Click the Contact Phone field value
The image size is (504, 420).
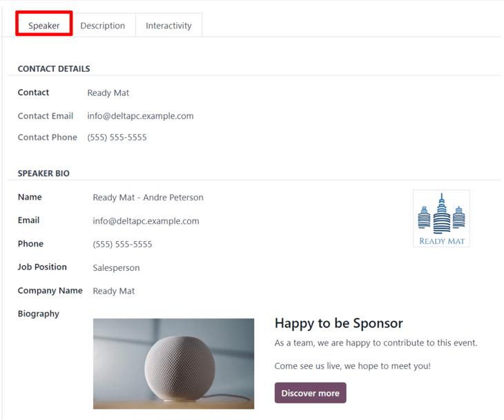click(x=117, y=137)
